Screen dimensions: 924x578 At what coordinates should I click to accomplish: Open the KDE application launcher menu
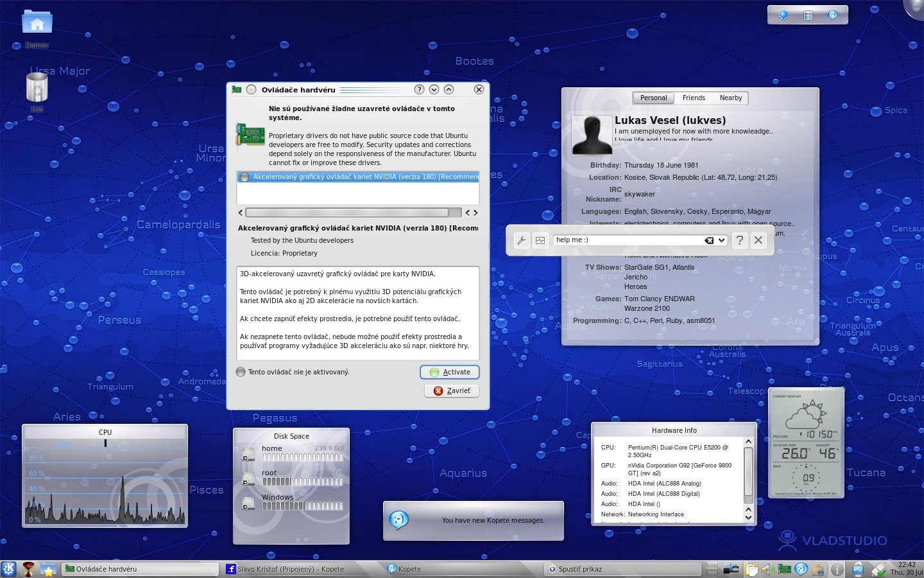point(8,568)
